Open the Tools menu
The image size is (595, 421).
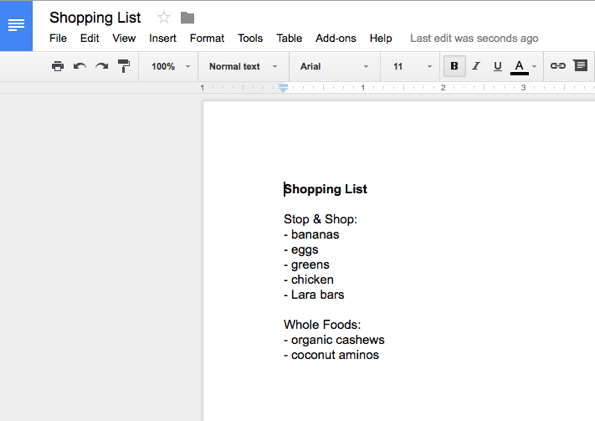point(250,38)
